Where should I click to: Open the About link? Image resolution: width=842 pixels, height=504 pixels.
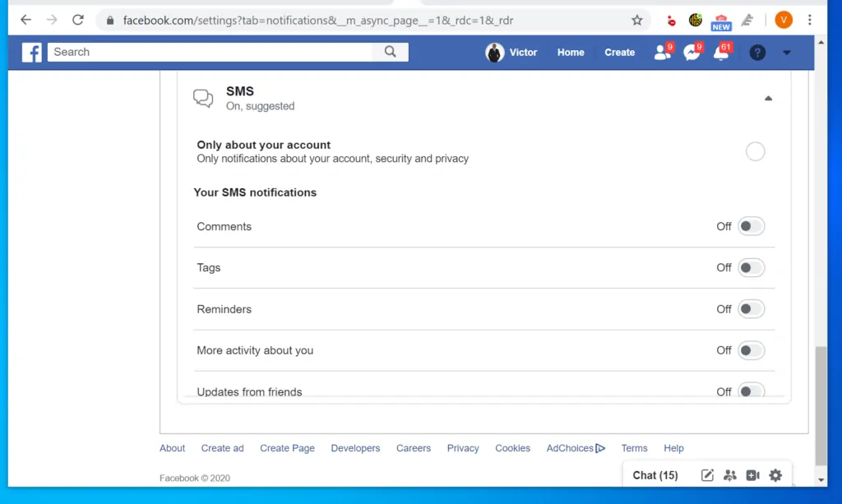(172, 448)
